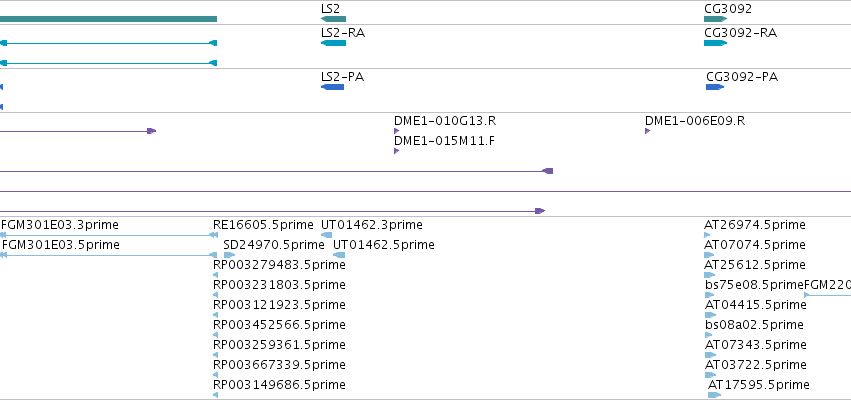Select the UT01462.3prime EST glyph
This screenshot has height=400, width=851.
coord(327,235)
